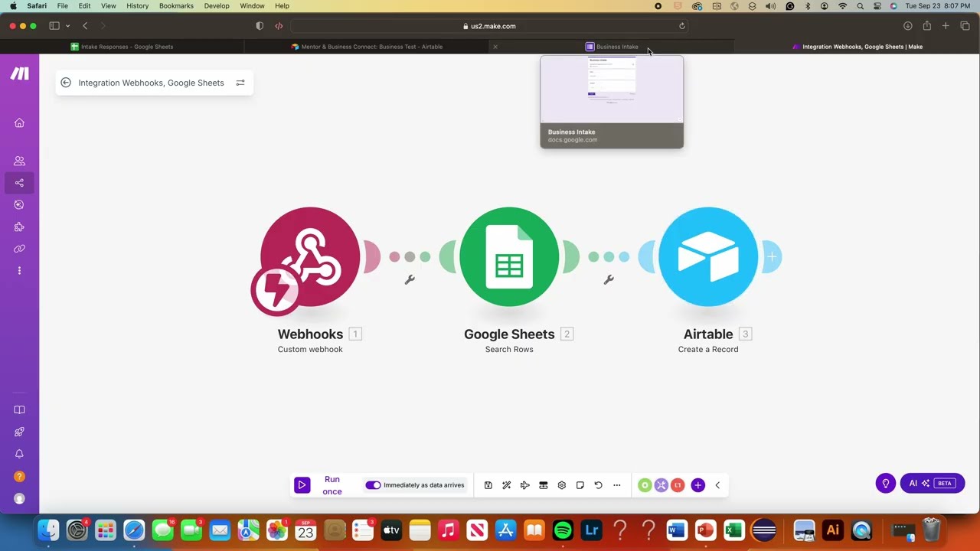Click the purple tools circle icon
Image resolution: width=980 pixels, height=551 pixels.
661,485
